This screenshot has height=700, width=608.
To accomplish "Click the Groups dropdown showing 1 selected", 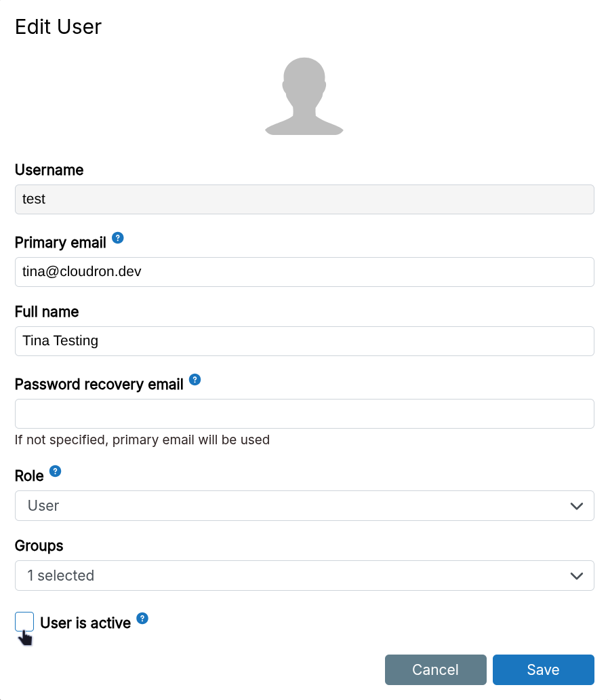I will (x=304, y=575).
